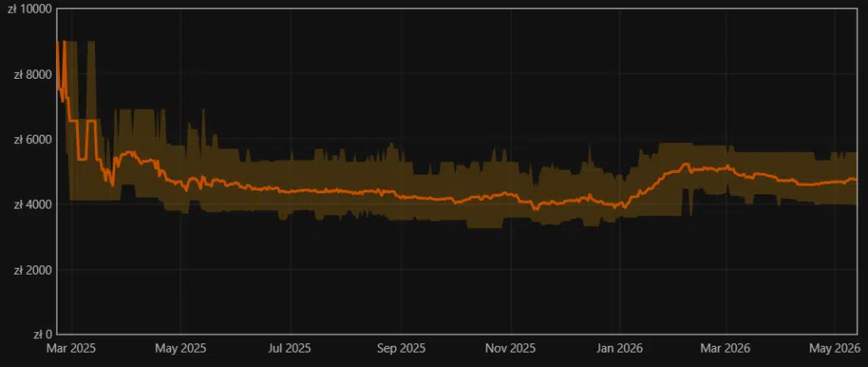Click the orange line's lowest dip after Nov 2025

536,209
